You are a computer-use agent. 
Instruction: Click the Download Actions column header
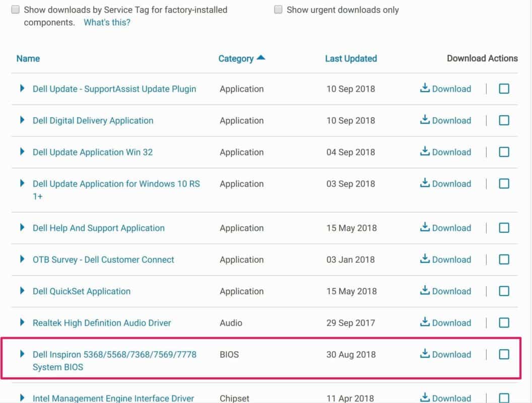482,58
